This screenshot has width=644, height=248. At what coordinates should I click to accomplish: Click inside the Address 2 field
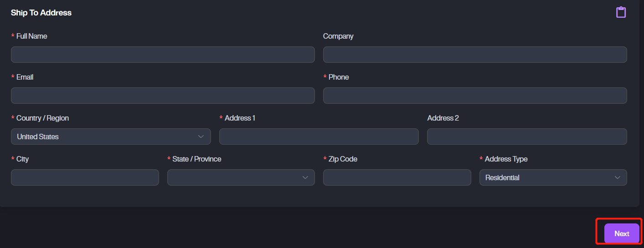(527, 137)
